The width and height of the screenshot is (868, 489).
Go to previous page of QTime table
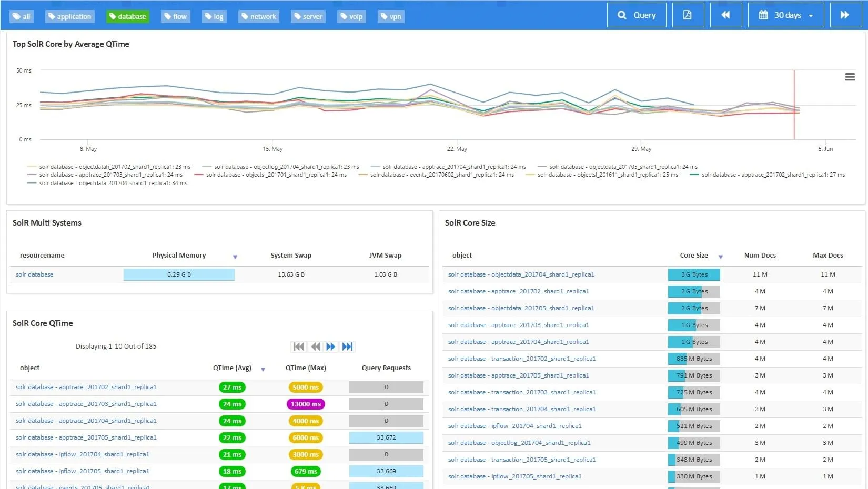(x=315, y=347)
